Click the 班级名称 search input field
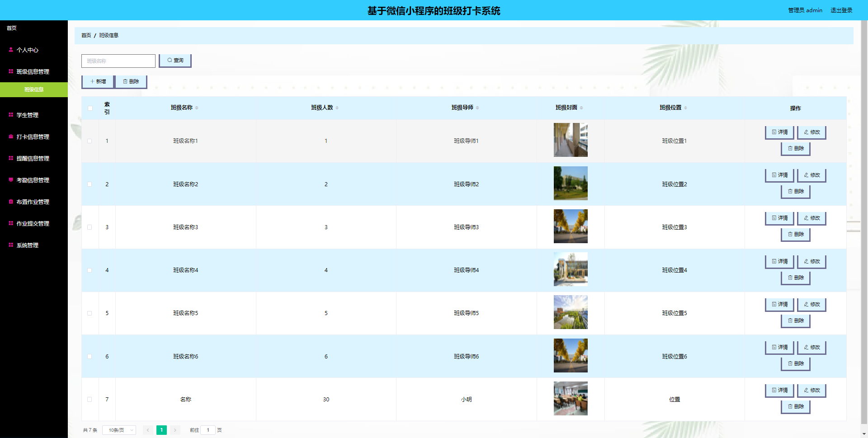Image resolution: width=868 pixels, height=438 pixels. (x=118, y=61)
